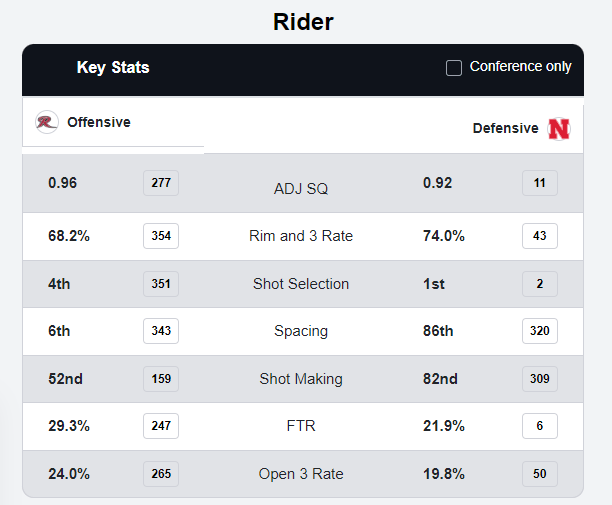Click the Shot Selection rank 351 badge
The image size is (612, 505).
(x=160, y=284)
